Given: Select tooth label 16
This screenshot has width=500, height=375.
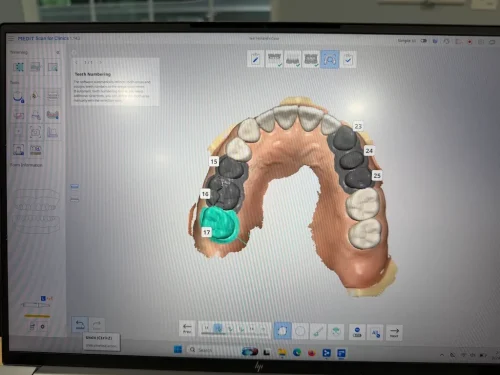Looking at the screenshot, I should tap(205, 194).
